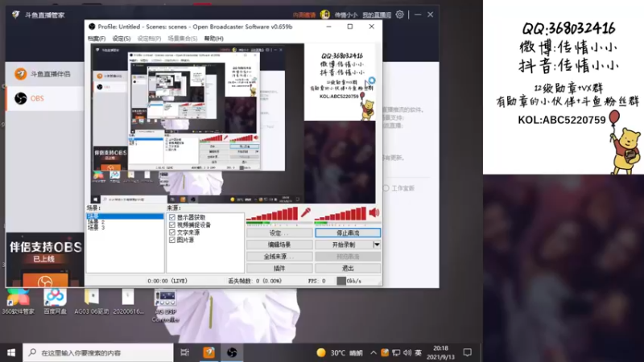644x362 pixels.
Task: Click the 斗鱼直播管家 logo icon
Action: (15, 14)
